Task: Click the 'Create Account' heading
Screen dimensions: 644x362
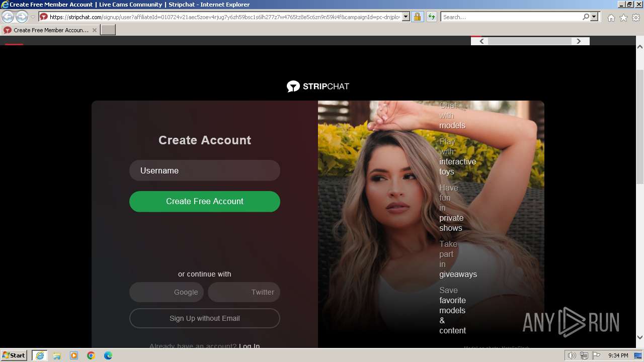Action: pyautogui.click(x=205, y=140)
